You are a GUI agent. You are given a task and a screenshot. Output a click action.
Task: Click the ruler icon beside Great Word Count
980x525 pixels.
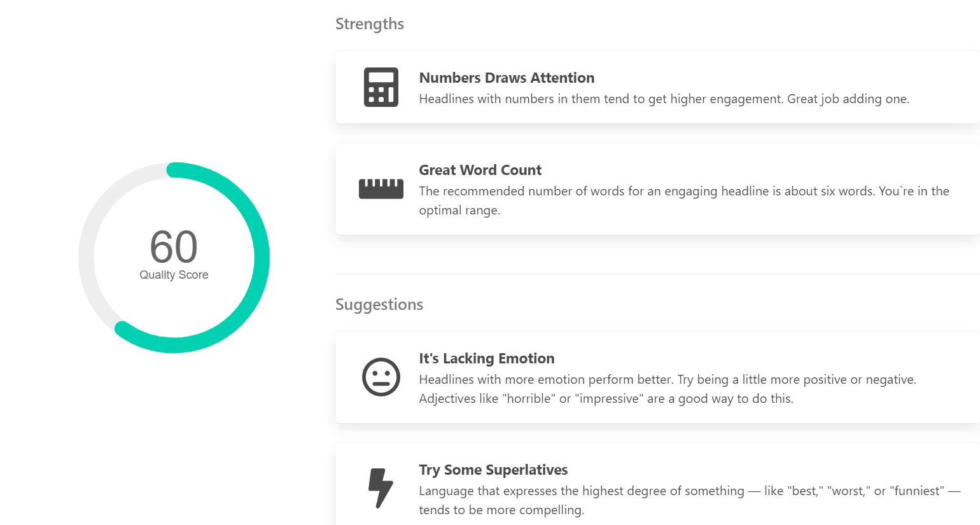(381, 189)
